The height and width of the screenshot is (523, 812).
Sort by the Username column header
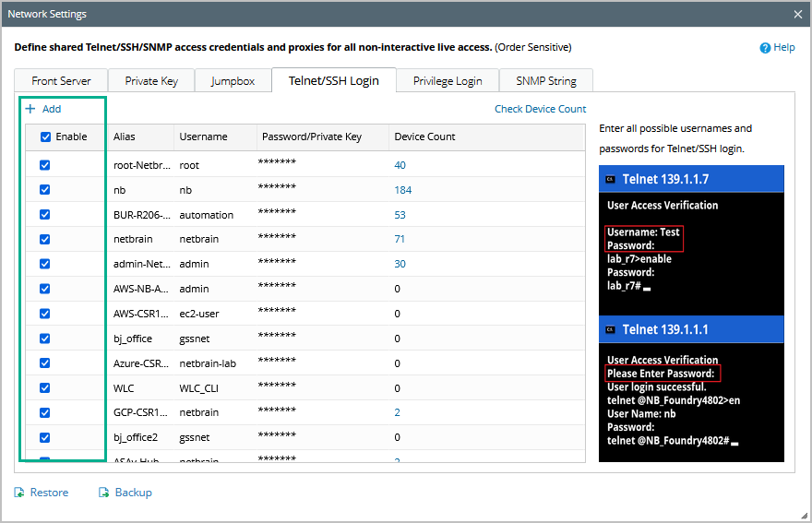[x=203, y=137]
